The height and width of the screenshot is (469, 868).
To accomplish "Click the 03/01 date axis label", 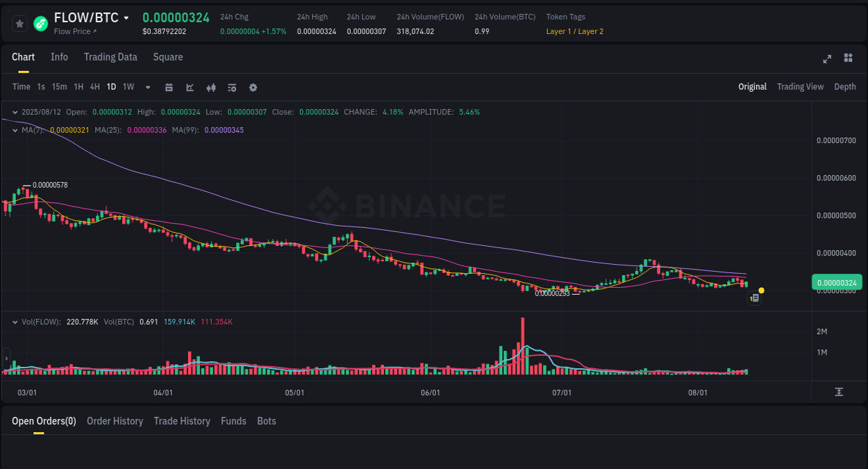I will click(26, 393).
